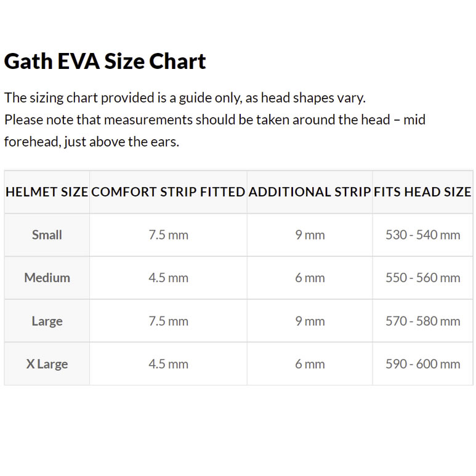The height and width of the screenshot is (476, 476).
Task: Click the FITS HEAD SIZE column header
Action: (422, 192)
